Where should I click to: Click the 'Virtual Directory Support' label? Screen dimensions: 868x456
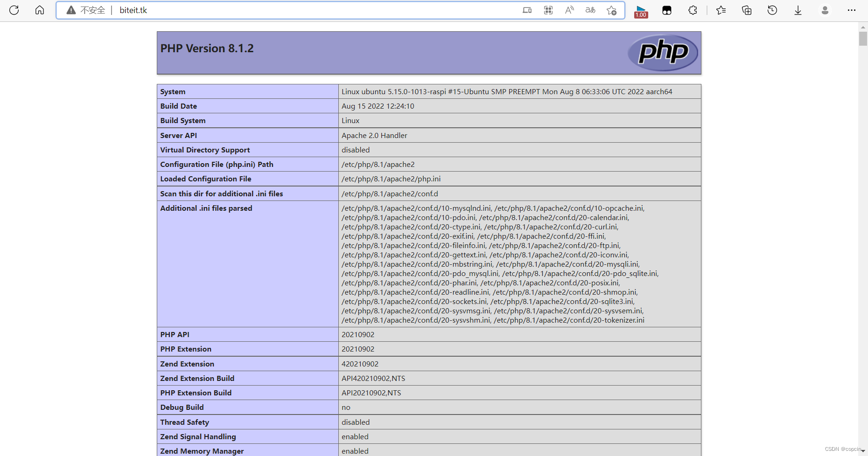(x=205, y=150)
